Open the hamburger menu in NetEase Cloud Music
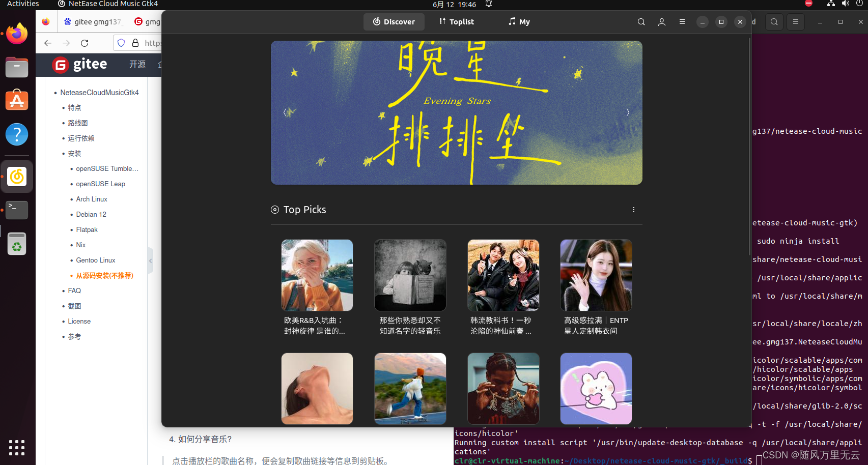The height and width of the screenshot is (465, 868). point(682,22)
